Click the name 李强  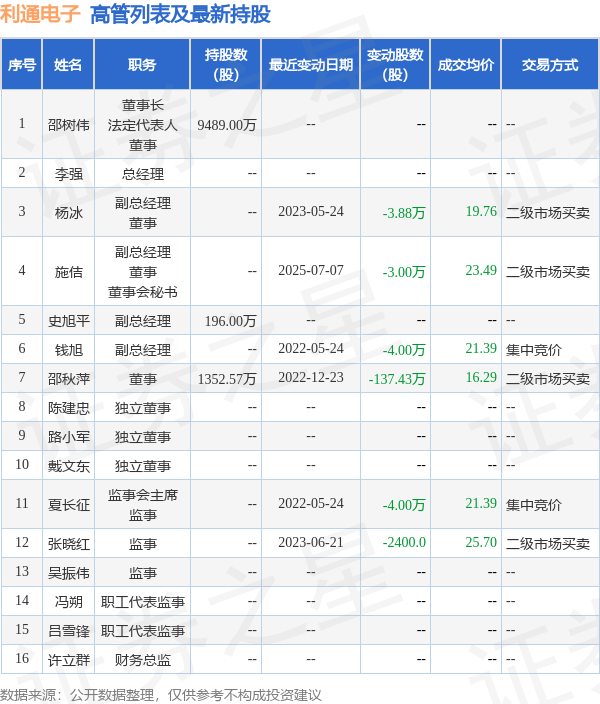point(69,174)
